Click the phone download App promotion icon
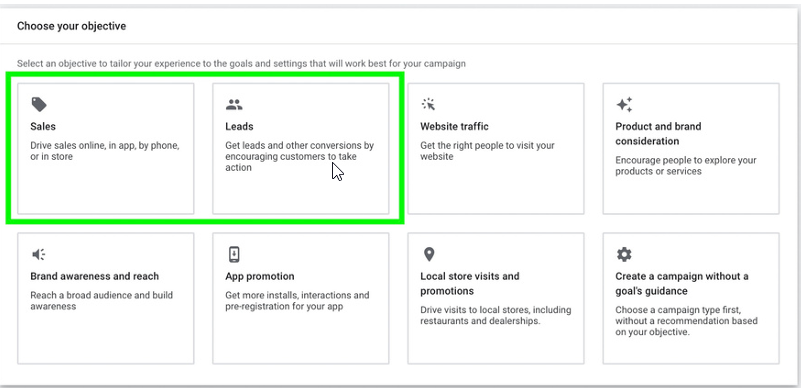Screen dimensions: 801x388 (x=234, y=254)
